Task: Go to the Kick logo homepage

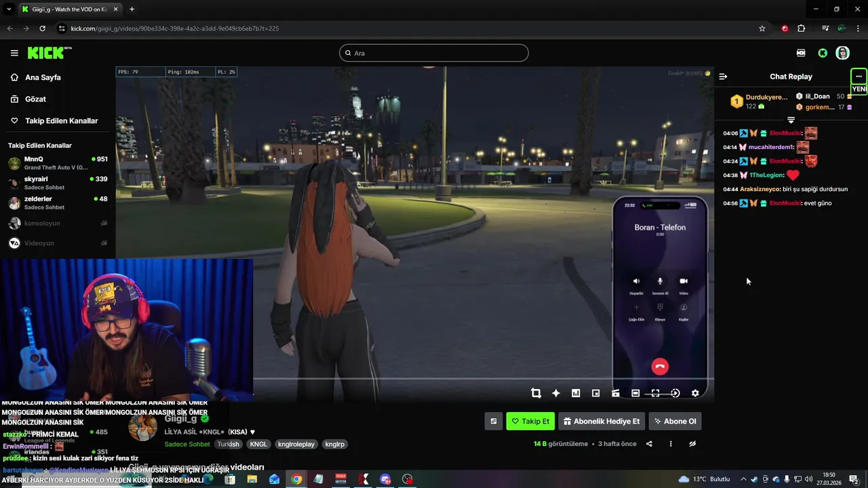Action: point(49,53)
